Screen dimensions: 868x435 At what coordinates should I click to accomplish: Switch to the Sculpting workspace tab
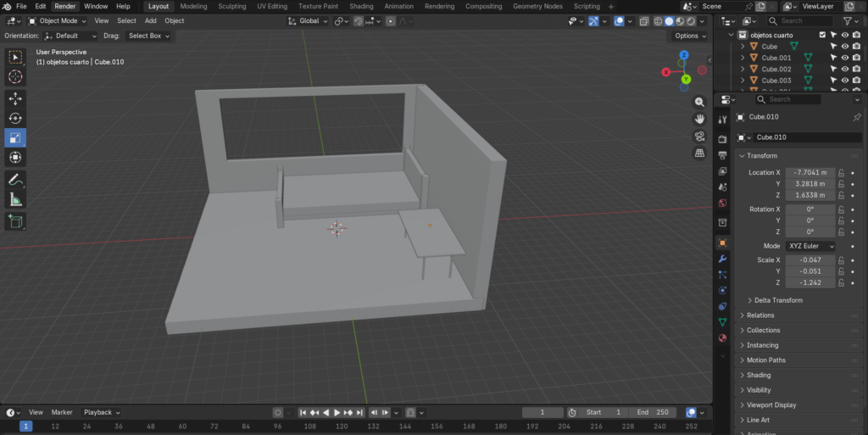point(231,6)
